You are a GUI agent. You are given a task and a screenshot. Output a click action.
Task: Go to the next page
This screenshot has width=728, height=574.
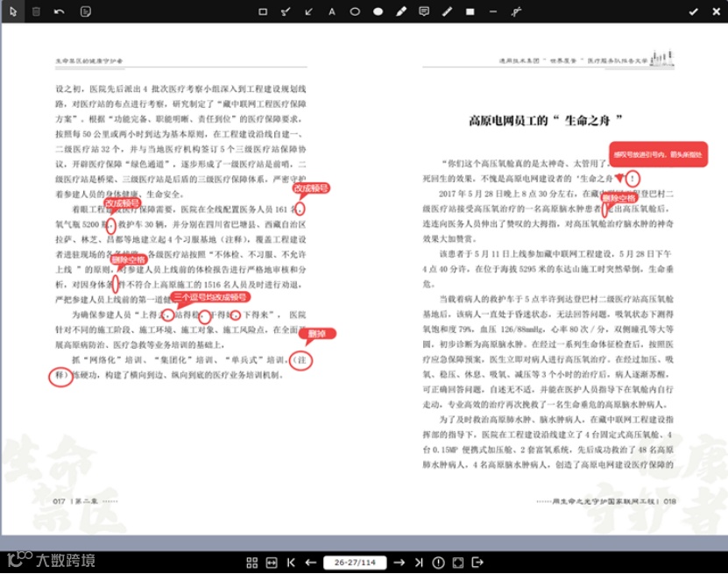(399, 563)
